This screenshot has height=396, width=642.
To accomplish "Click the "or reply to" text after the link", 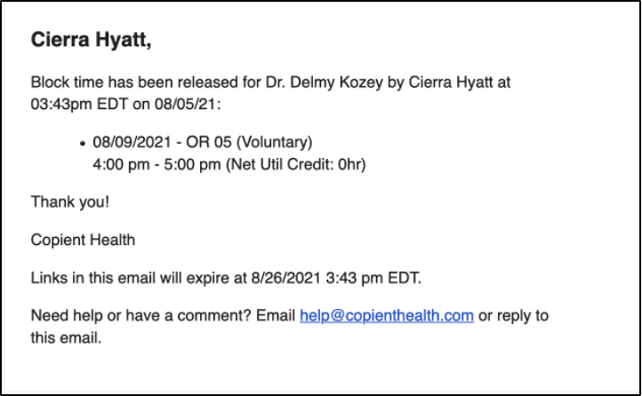I will click(x=513, y=316).
